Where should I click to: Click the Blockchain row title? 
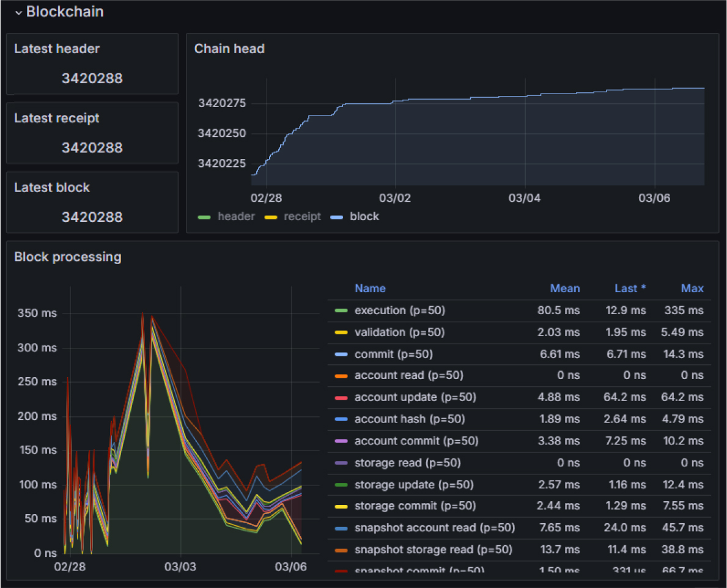(64, 12)
